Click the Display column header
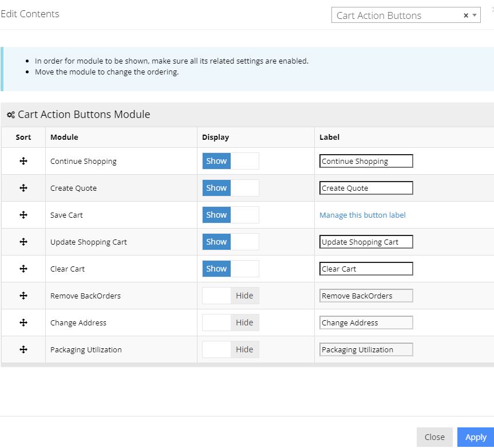494x448 pixels. 215,137
